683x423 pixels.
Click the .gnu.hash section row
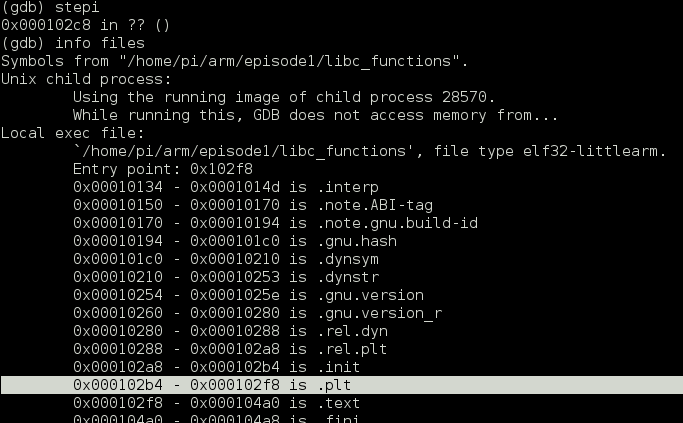(x=235, y=241)
